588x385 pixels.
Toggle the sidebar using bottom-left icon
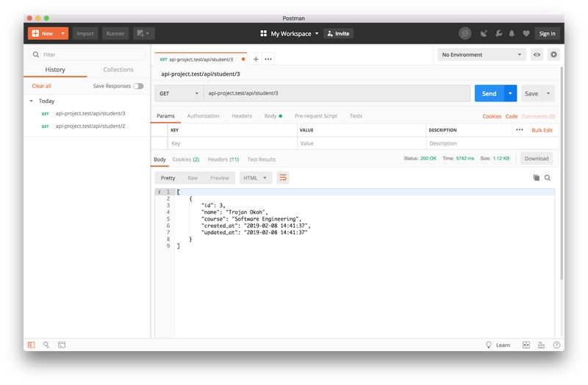(31, 345)
